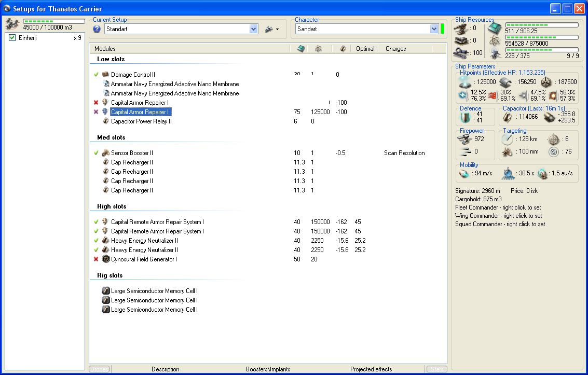Click the Defence tank icon showing 41
588x375 pixels.
point(465,117)
